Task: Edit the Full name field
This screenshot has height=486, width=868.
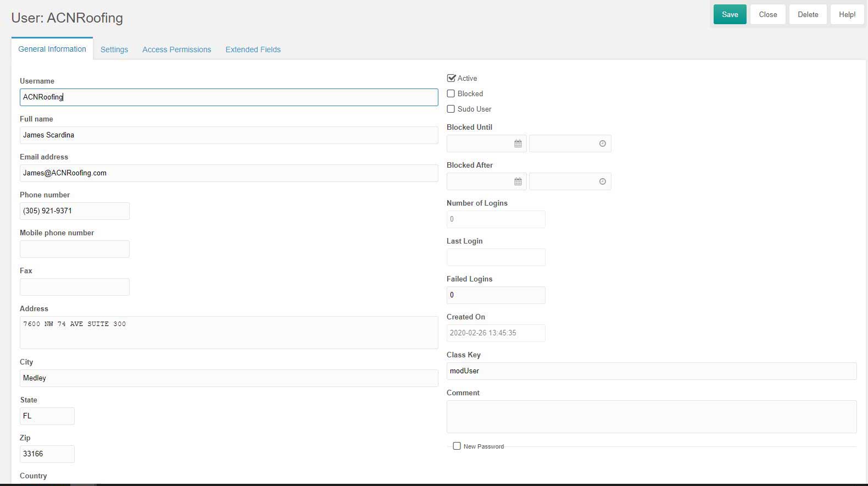Action: (x=229, y=135)
